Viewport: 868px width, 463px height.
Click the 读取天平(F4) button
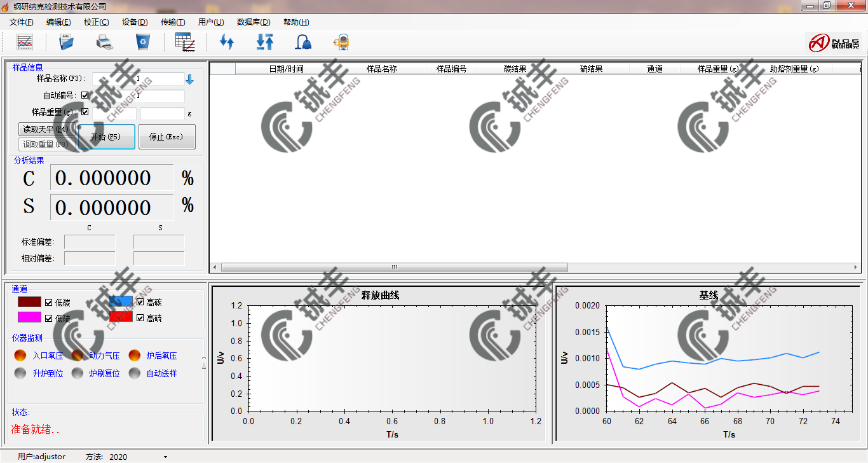46,129
